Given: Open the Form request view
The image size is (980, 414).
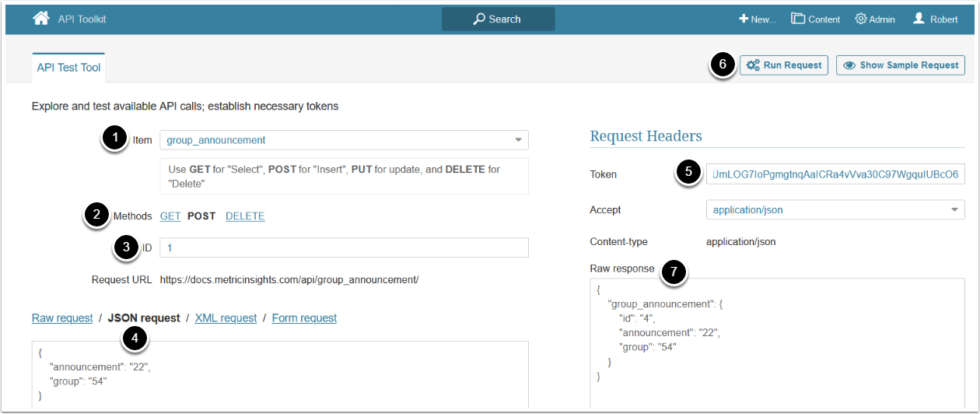Looking at the screenshot, I should pos(304,318).
